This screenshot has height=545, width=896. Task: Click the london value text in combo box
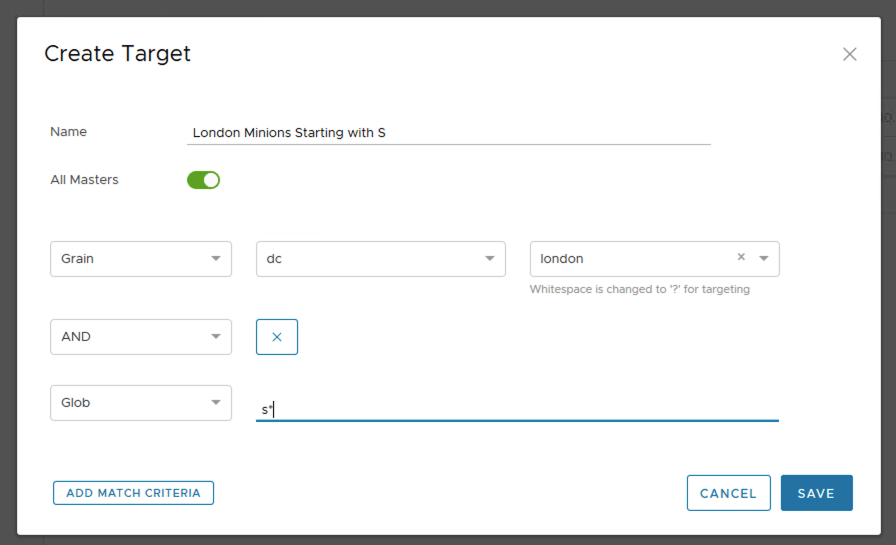(x=562, y=259)
